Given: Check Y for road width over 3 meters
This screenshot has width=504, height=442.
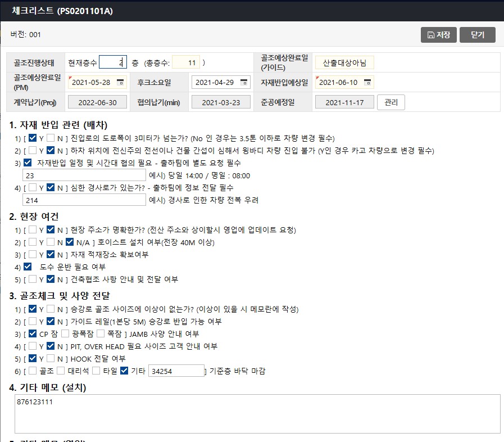Looking at the screenshot, I should point(33,138).
